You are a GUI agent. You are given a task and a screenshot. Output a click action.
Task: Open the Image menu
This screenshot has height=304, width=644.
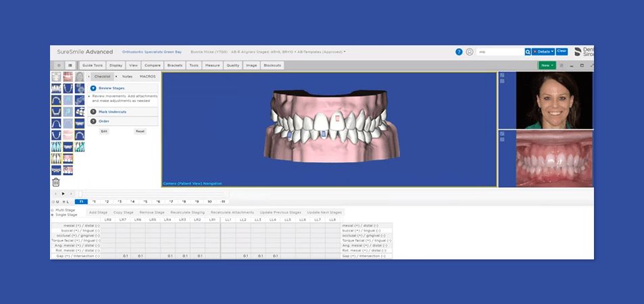pyautogui.click(x=251, y=66)
